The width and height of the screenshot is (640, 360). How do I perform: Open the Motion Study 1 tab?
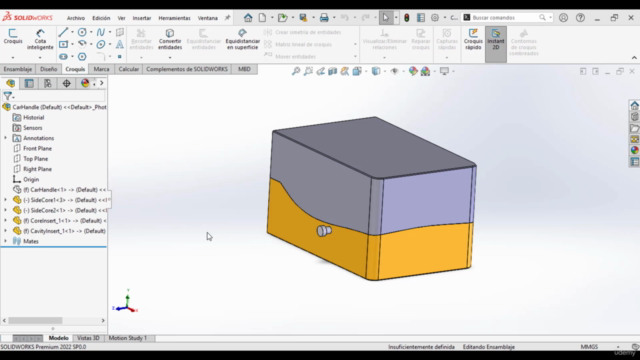click(x=127, y=338)
